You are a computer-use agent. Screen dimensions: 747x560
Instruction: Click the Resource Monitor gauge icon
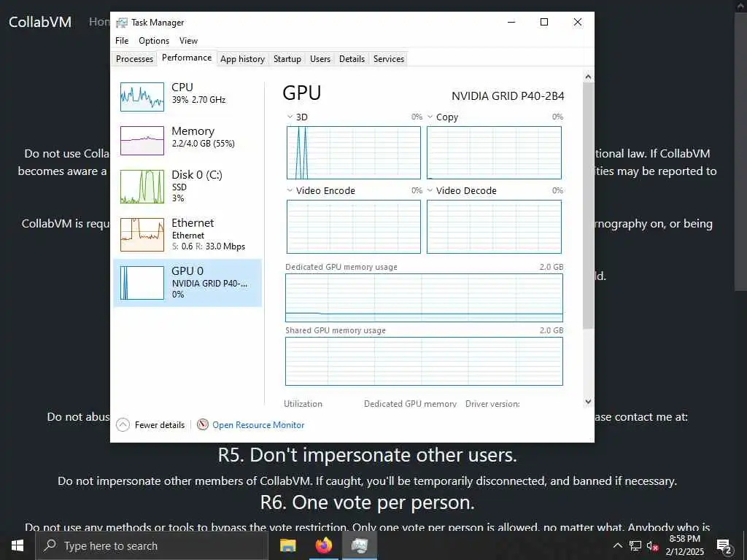click(x=203, y=424)
